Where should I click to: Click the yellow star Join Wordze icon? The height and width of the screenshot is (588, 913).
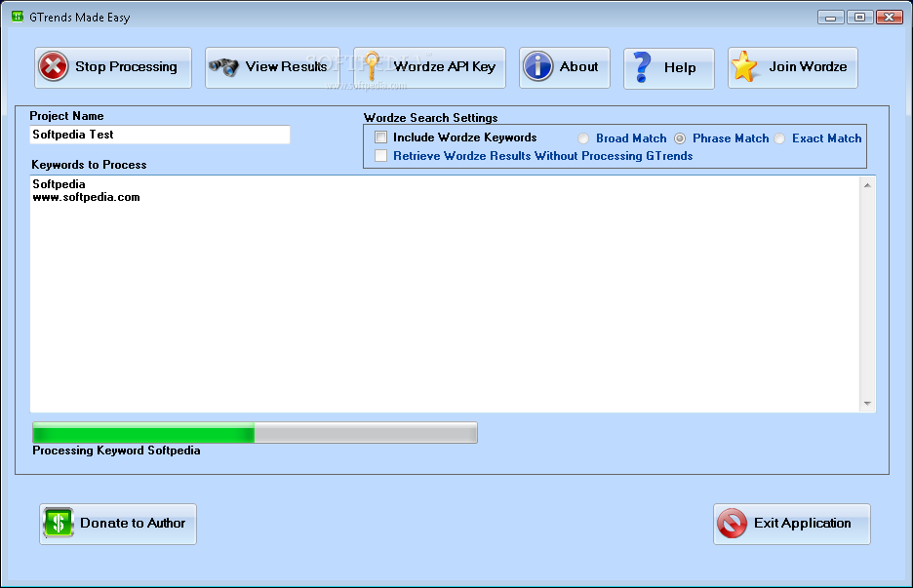[x=744, y=66]
